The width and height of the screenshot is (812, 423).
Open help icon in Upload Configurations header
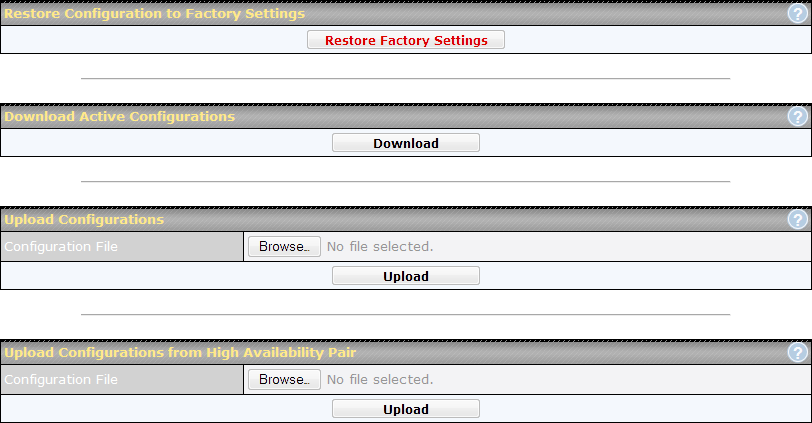point(798,220)
